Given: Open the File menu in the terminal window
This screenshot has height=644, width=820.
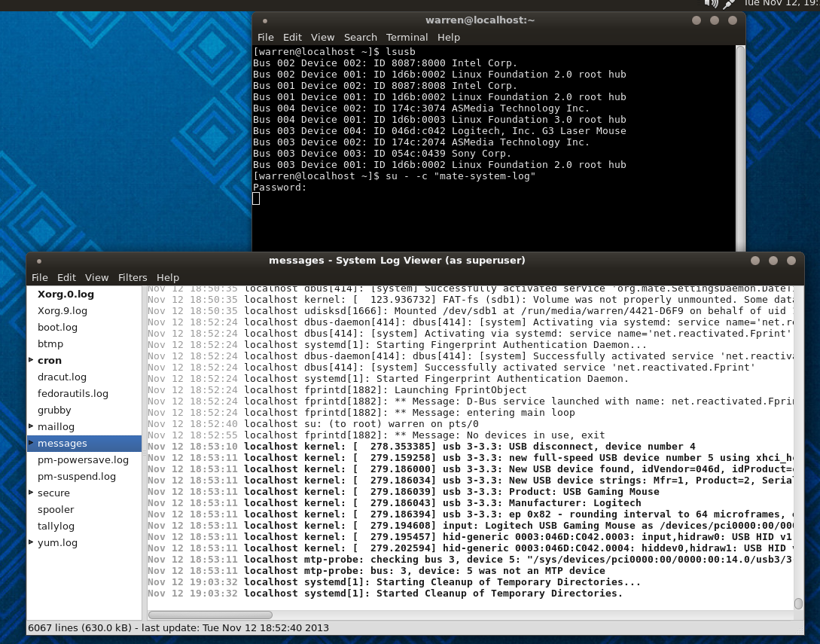Looking at the screenshot, I should 265,37.
